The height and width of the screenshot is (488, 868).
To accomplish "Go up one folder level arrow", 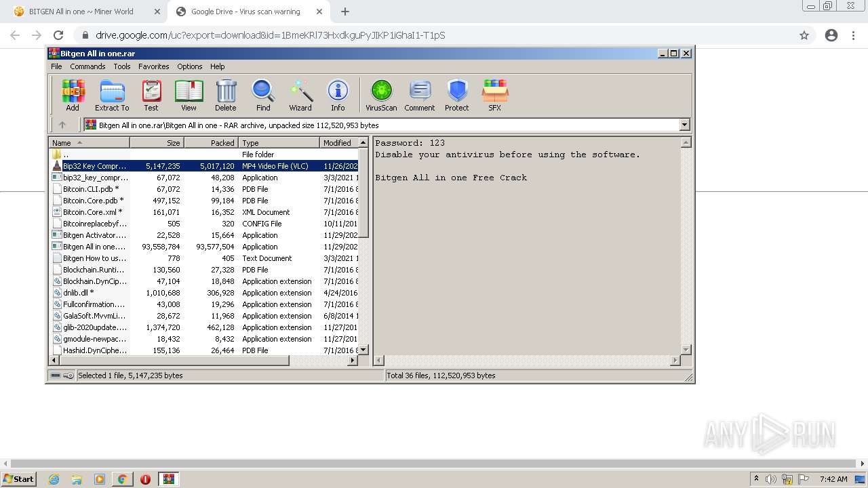I will pyautogui.click(x=62, y=125).
